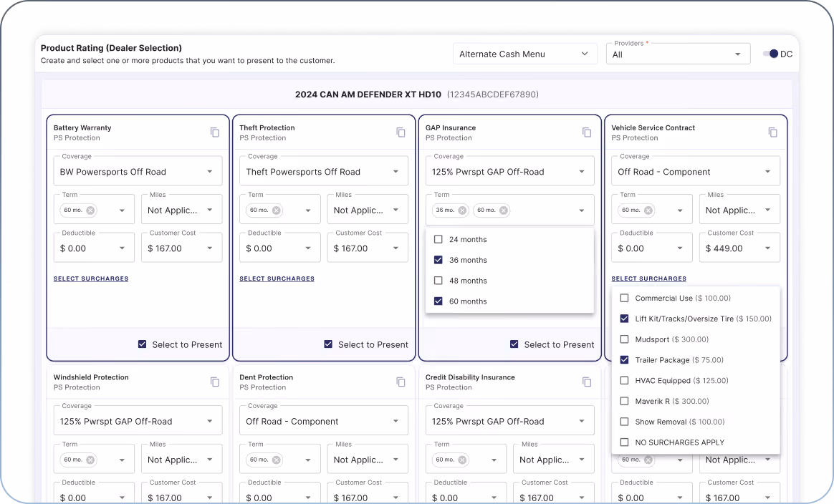
Task: Remove 60 mo. chip in Battery Warranty term
Action: click(x=90, y=210)
